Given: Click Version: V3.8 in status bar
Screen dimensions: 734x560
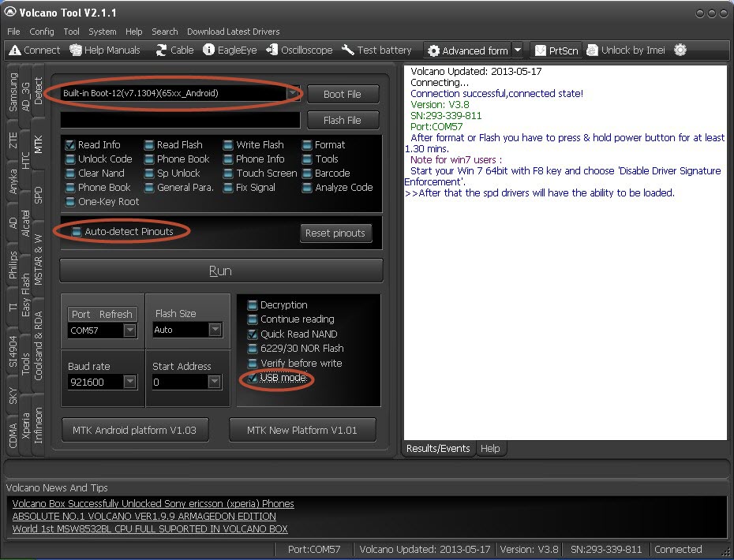Looking at the screenshot, I should pyautogui.click(x=529, y=549).
